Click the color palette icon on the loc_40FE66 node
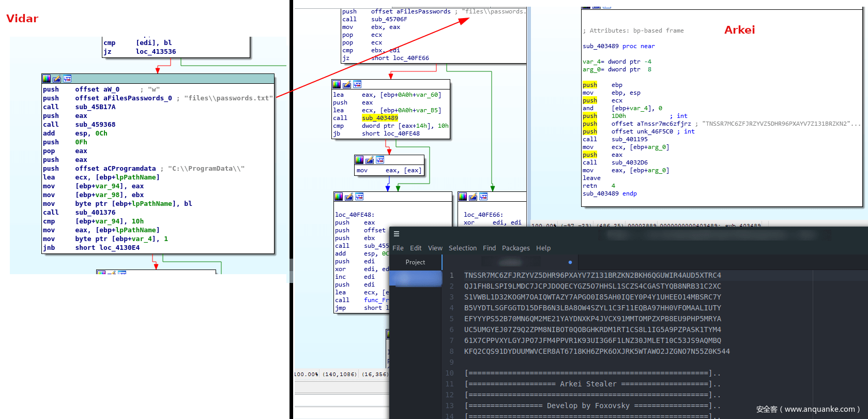Viewport: 868px width, 419px height. [x=463, y=197]
